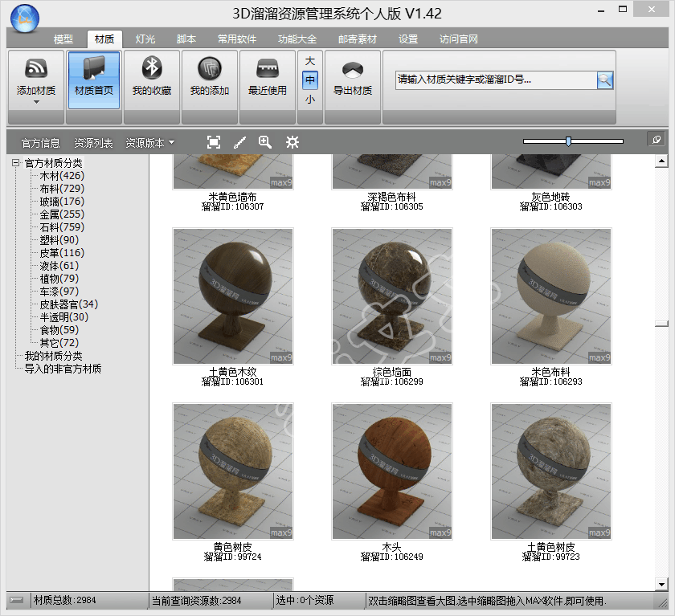The image size is (675, 616).
Task: Open the 邮寄素材 tab
Action: [x=358, y=39]
